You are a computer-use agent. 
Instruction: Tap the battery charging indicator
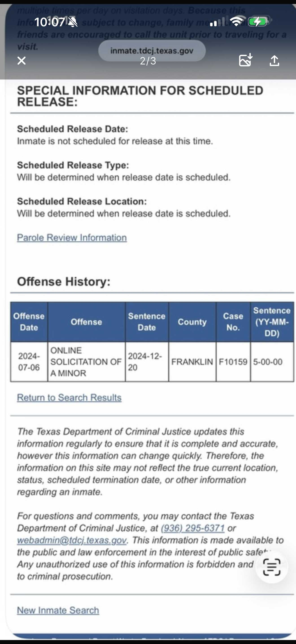tap(259, 22)
